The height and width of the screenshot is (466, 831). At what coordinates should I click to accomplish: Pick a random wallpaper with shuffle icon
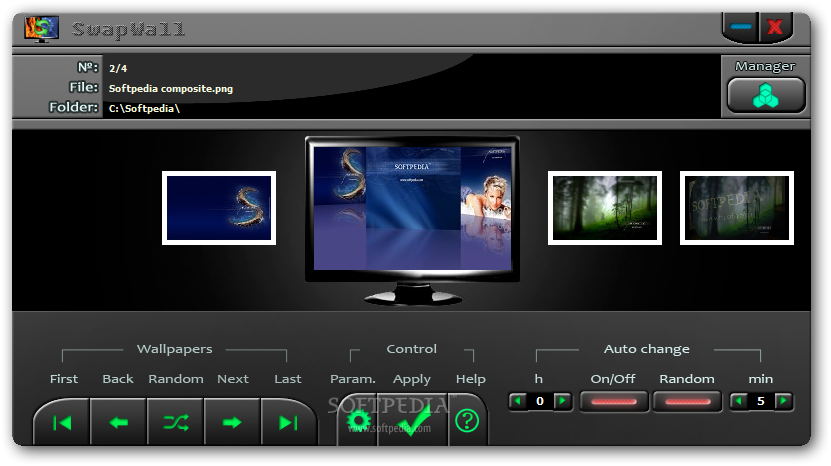175,423
